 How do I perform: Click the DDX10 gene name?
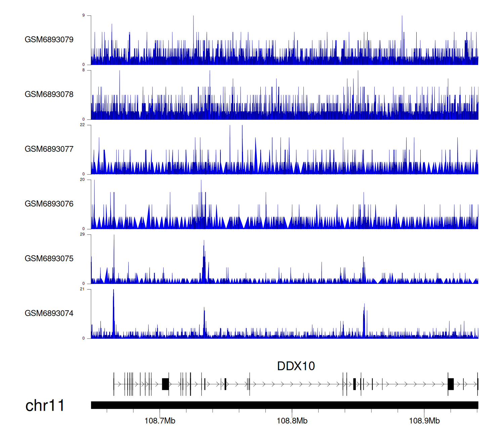(296, 366)
